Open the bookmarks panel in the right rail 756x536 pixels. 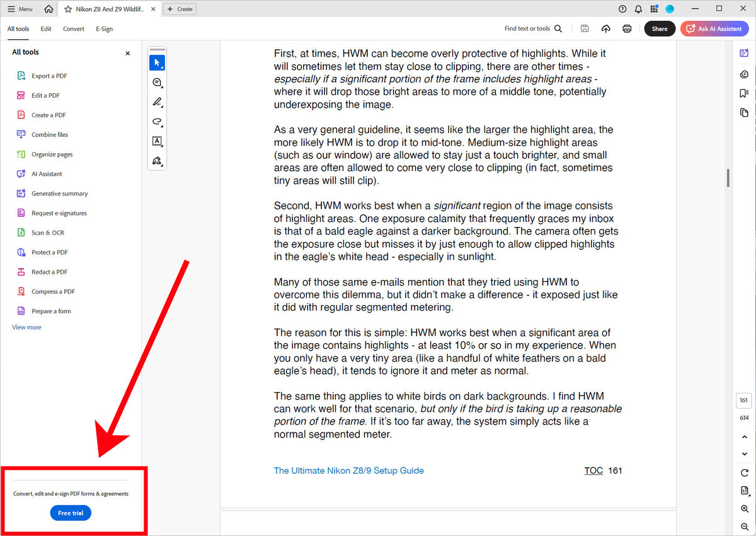(x=744, y=93)
